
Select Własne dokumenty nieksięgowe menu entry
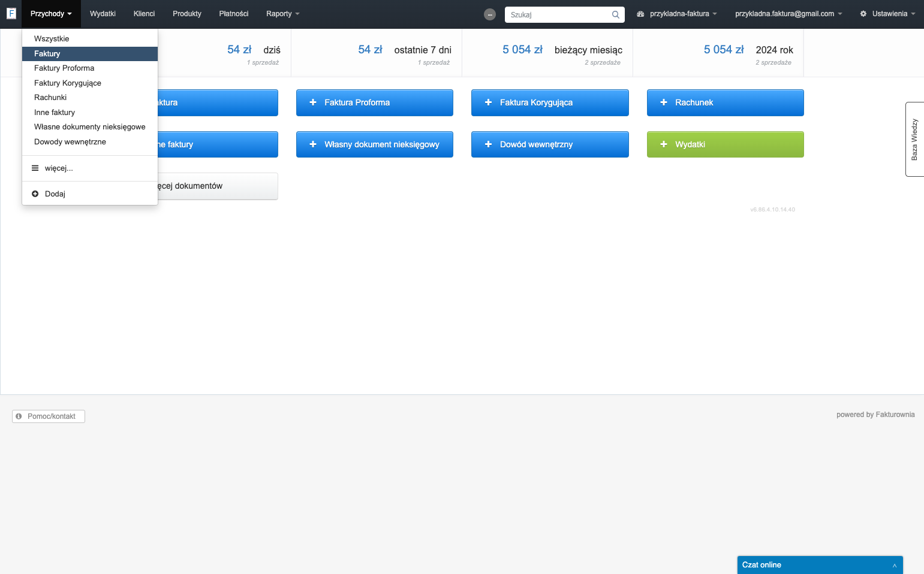(90, 127)
